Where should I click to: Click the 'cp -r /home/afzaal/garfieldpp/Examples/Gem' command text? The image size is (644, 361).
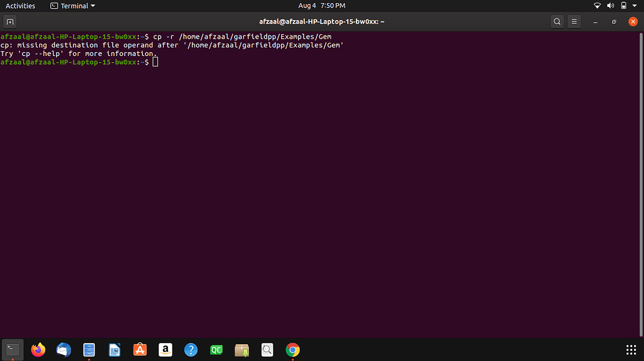point(242,37)
